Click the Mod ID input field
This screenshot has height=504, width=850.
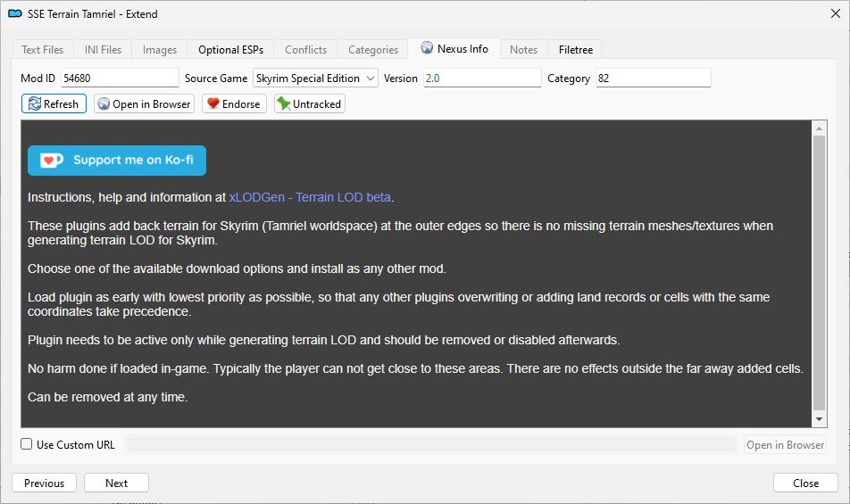click(x=120, y=78)
